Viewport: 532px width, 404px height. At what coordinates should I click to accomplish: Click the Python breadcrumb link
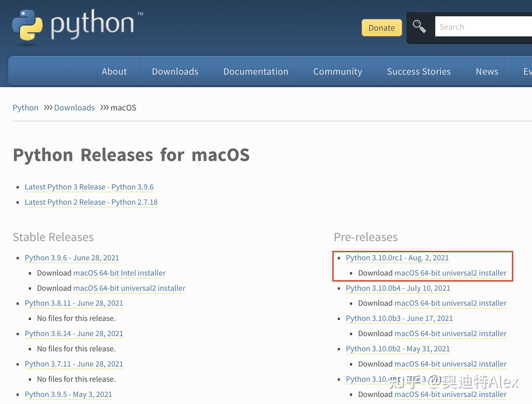25,108
